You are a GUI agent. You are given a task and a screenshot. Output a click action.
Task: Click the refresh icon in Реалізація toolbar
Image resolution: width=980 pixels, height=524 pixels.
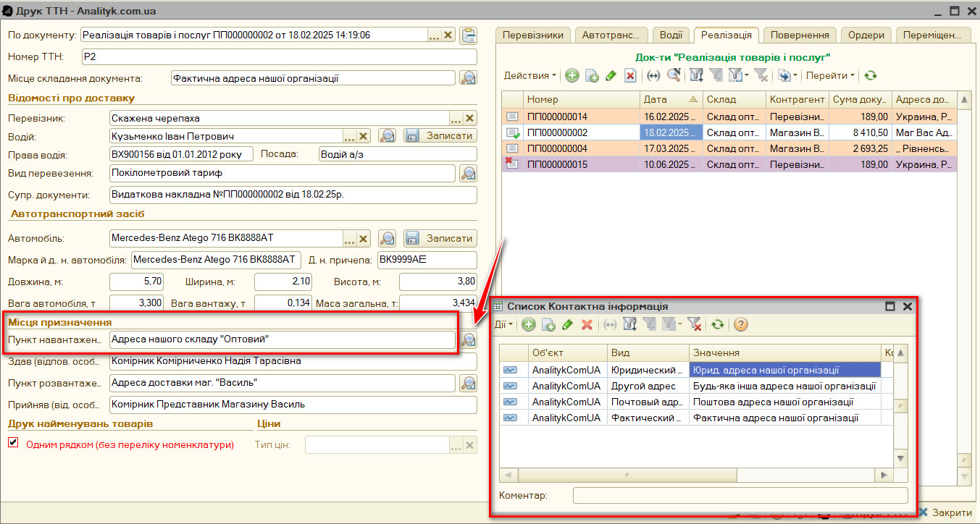(871, 75)
